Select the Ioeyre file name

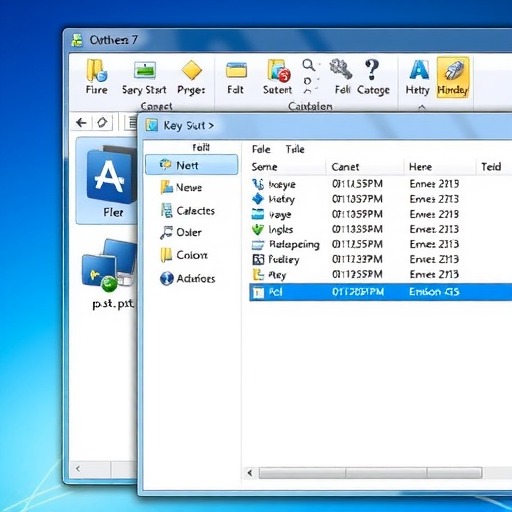coord(282,184)
